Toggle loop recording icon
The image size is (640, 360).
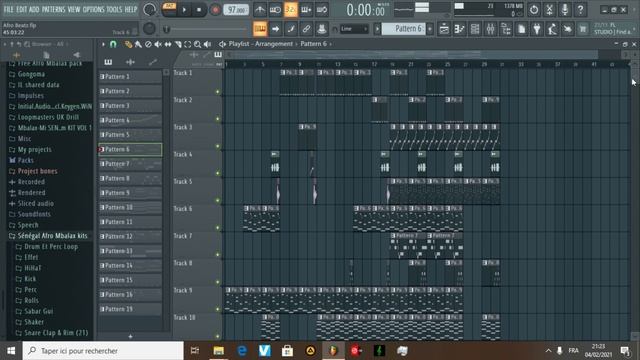click(x=322, y=9)
